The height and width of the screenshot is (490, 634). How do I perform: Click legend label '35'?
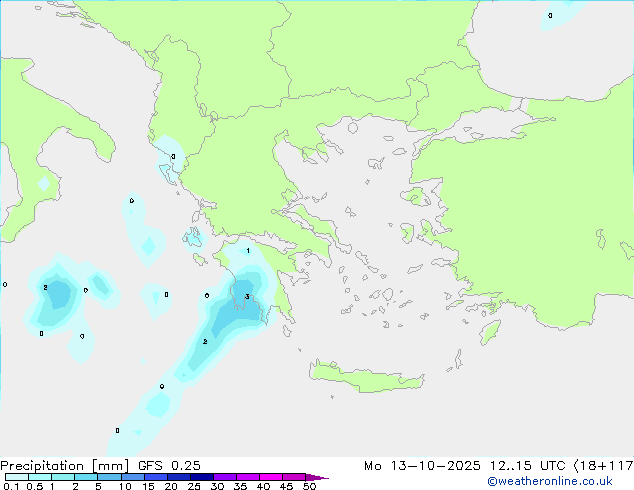point(240,486)
